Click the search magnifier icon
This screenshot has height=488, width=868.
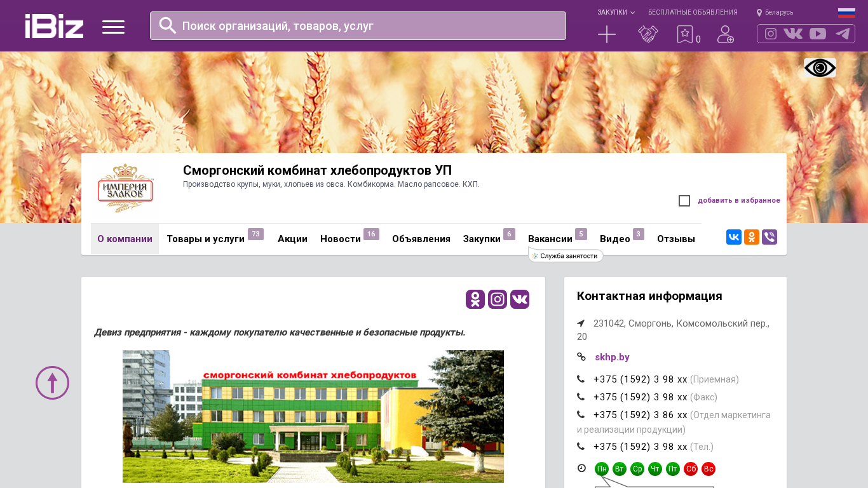coord(168,25)
